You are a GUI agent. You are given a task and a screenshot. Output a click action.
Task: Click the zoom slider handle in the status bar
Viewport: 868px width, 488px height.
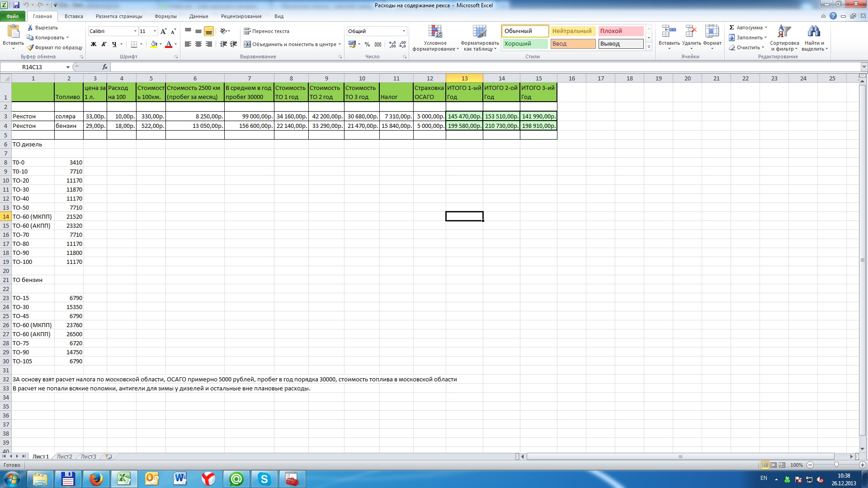pos(836,465)
